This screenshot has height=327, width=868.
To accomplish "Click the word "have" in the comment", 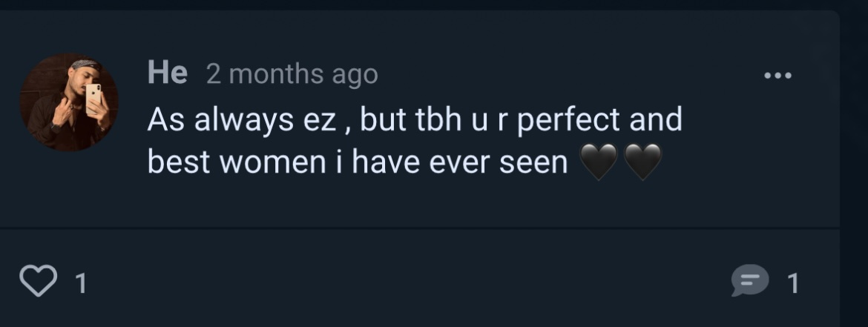I will [x=385, y=162].
